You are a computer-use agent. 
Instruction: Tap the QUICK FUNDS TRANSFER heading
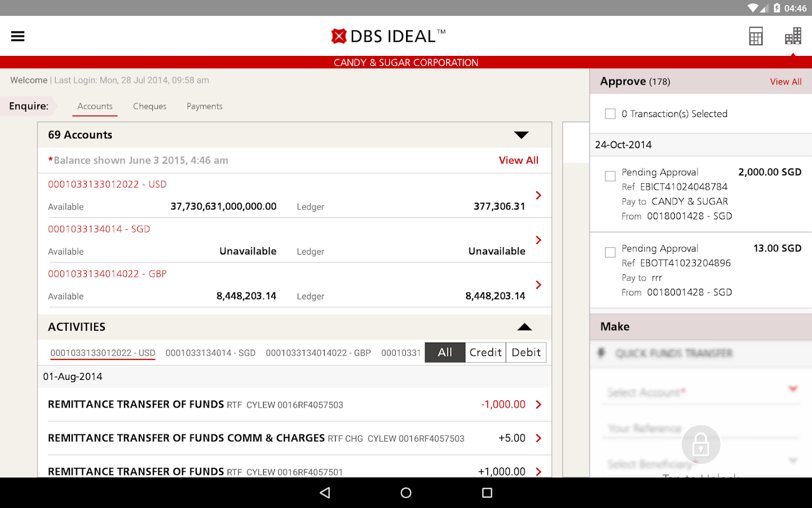(x=674, y=353)
